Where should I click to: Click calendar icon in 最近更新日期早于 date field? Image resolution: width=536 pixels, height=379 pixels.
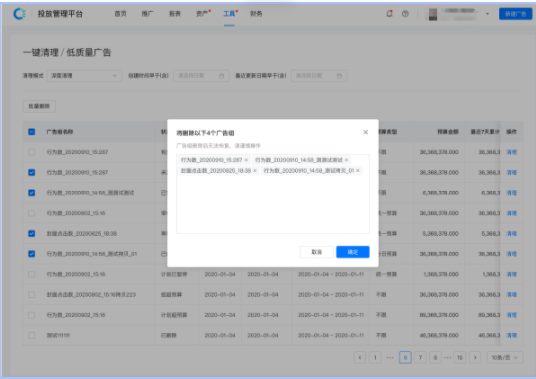339,76
